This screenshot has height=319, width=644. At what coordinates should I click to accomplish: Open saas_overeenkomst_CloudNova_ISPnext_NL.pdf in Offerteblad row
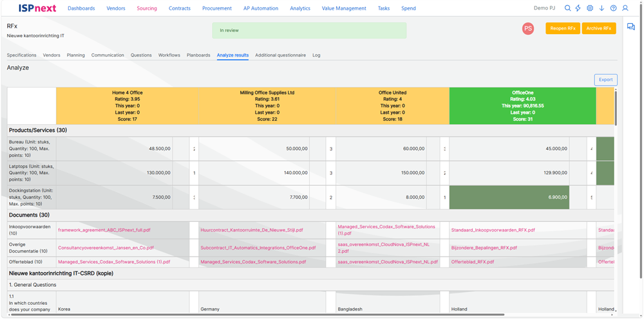[x=388, y=262]
